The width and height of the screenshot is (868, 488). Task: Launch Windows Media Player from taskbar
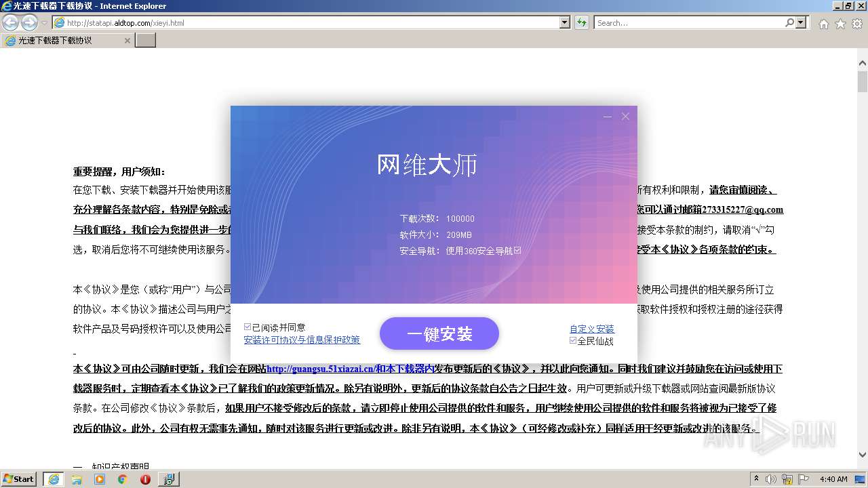(x=100, y=479)
